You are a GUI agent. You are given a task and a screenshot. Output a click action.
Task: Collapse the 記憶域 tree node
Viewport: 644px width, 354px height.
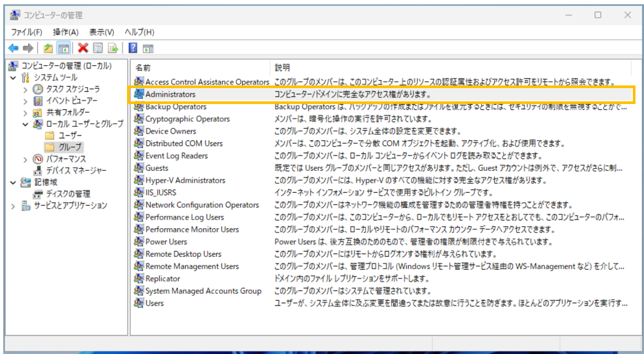tap(13, 183)
